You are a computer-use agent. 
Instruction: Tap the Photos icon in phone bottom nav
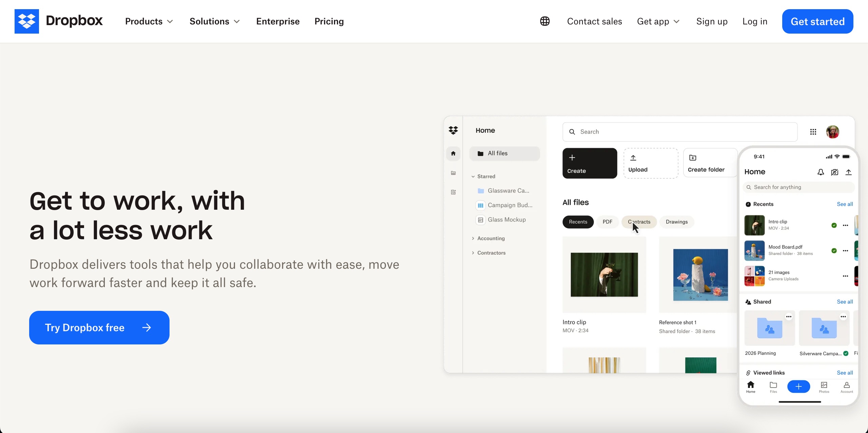point(824,387)
